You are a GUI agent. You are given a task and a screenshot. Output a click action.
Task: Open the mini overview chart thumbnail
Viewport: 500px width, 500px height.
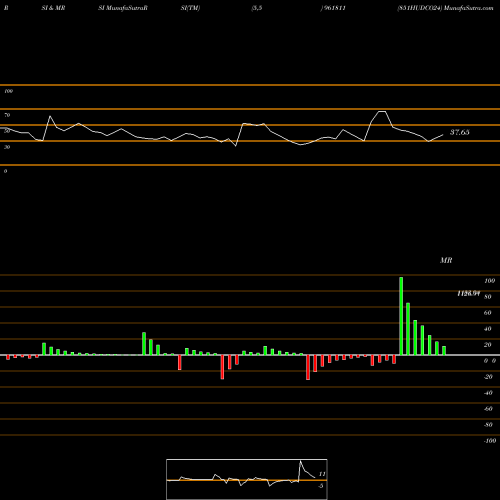point(247,479)
